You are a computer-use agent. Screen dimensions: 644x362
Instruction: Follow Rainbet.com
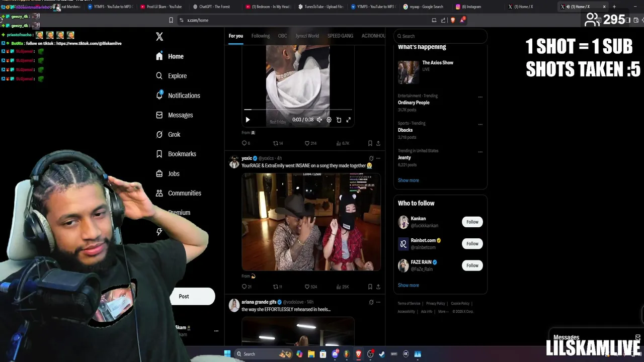tap(472, 243)
